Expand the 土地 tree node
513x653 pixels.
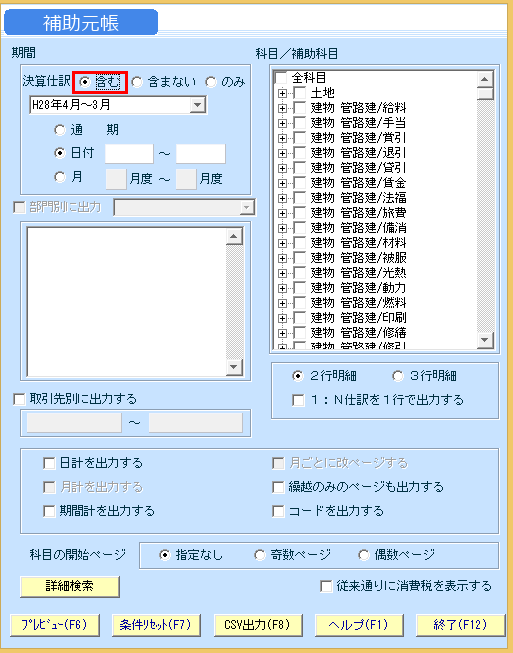point(282,93)
